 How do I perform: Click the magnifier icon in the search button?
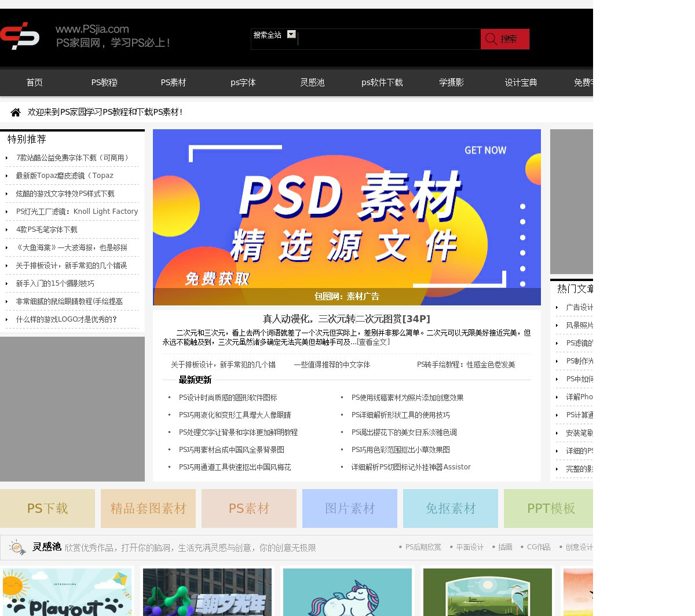click(491, 39)
